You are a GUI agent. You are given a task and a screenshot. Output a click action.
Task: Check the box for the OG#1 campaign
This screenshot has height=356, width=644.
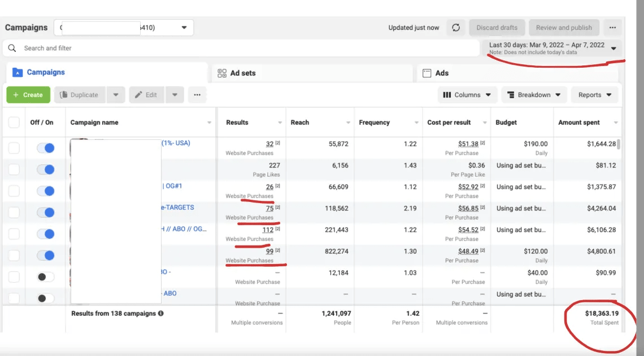pyautogui.click(x=14, y=191)
